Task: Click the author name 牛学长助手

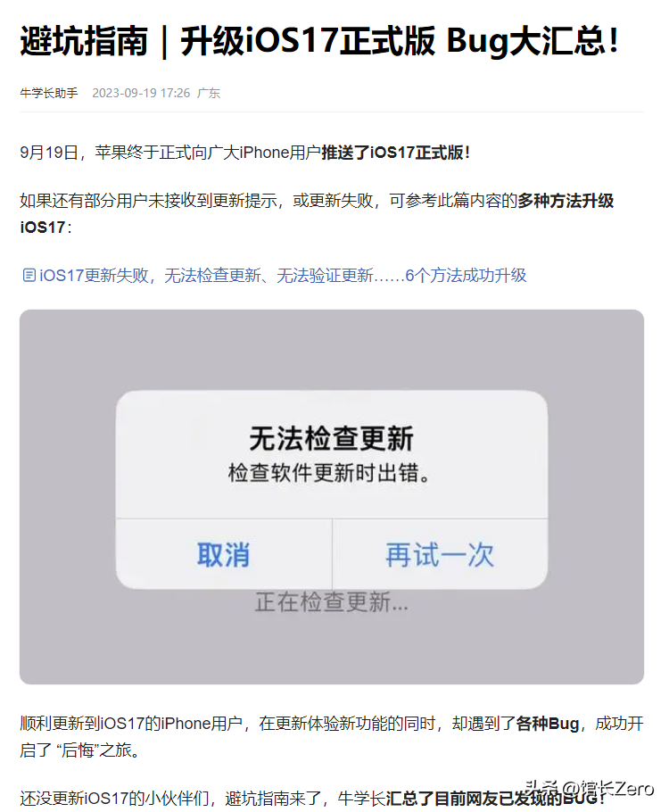Action: pyautogui.click(x=49, y=93)
